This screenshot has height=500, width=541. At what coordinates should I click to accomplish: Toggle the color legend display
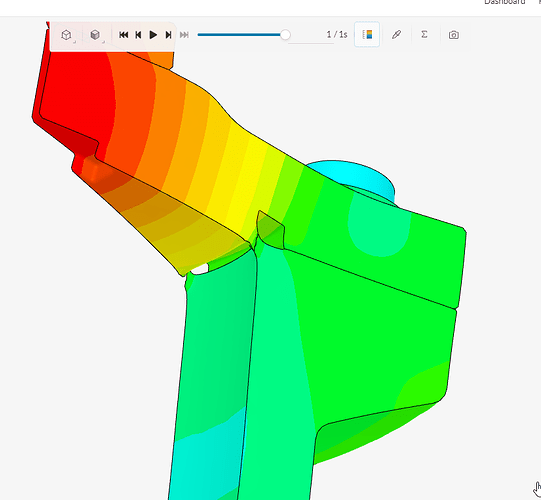[x=367, y=35]
